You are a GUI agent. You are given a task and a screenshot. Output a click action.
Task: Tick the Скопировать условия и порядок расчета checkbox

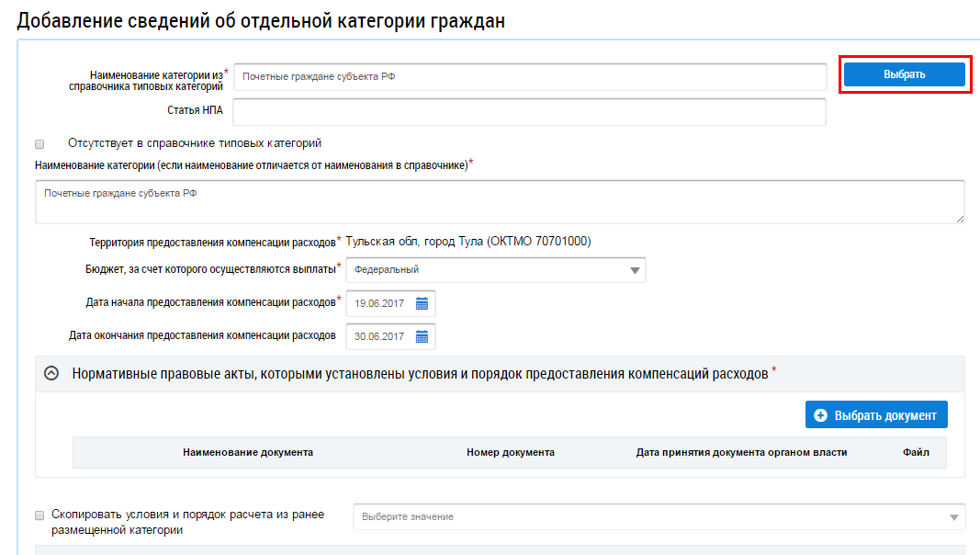[x=39, y=515]
